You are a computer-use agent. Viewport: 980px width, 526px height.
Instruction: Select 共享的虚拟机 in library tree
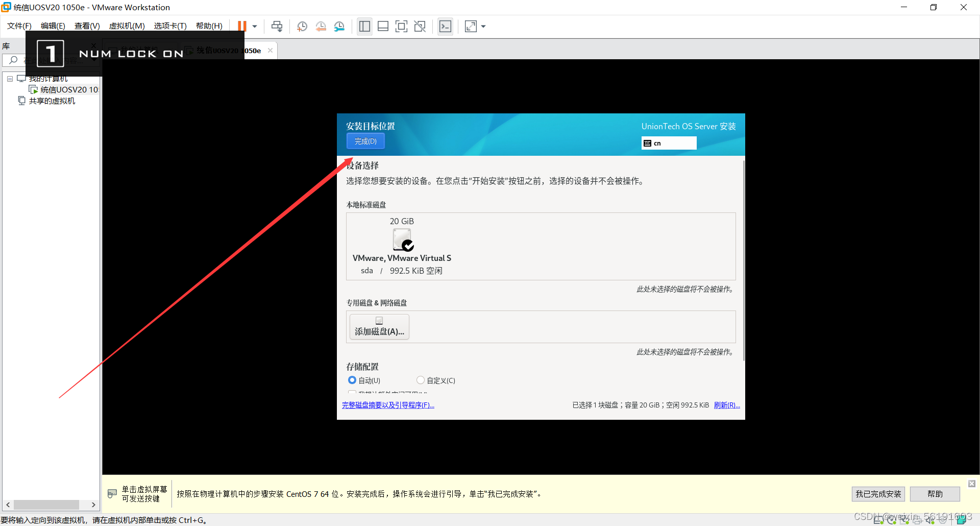pyautogui.click(x=47, y=101)
